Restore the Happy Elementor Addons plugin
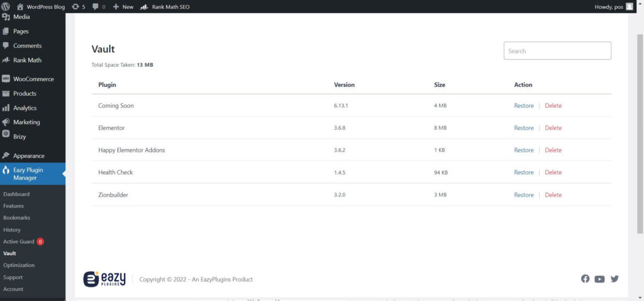This screenshot has height=301, width=644. pyautogui.click(x=524, y=150)
